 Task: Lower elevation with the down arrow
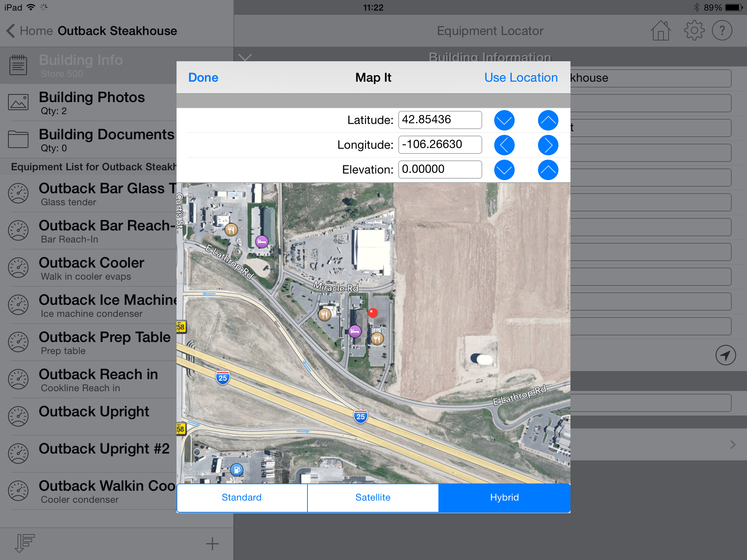pos(504,170)
